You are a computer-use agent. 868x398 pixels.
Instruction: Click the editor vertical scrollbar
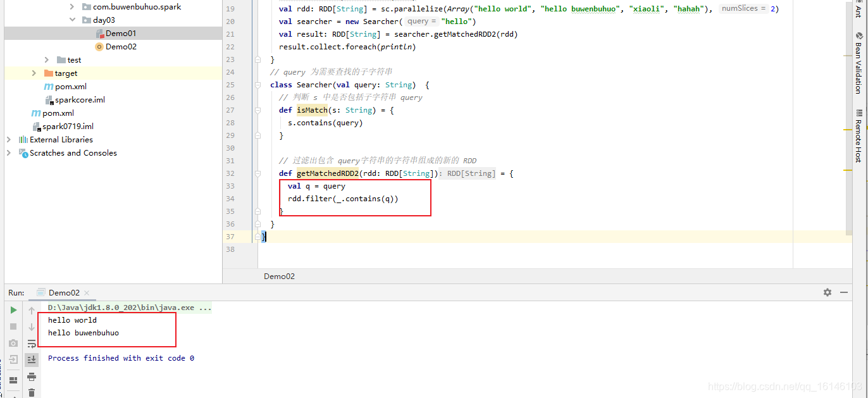[848, 117]
